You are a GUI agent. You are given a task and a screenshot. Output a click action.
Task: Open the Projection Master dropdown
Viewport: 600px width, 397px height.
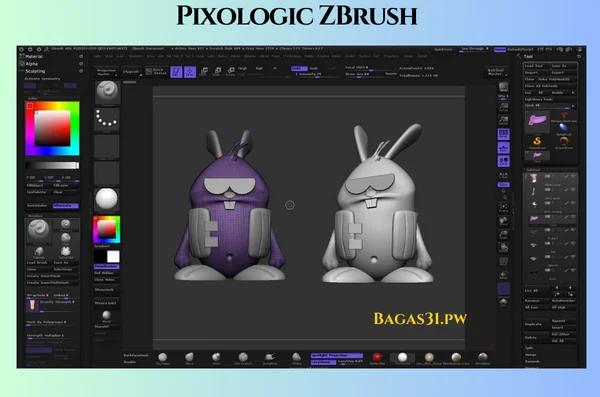click(106, 72)
